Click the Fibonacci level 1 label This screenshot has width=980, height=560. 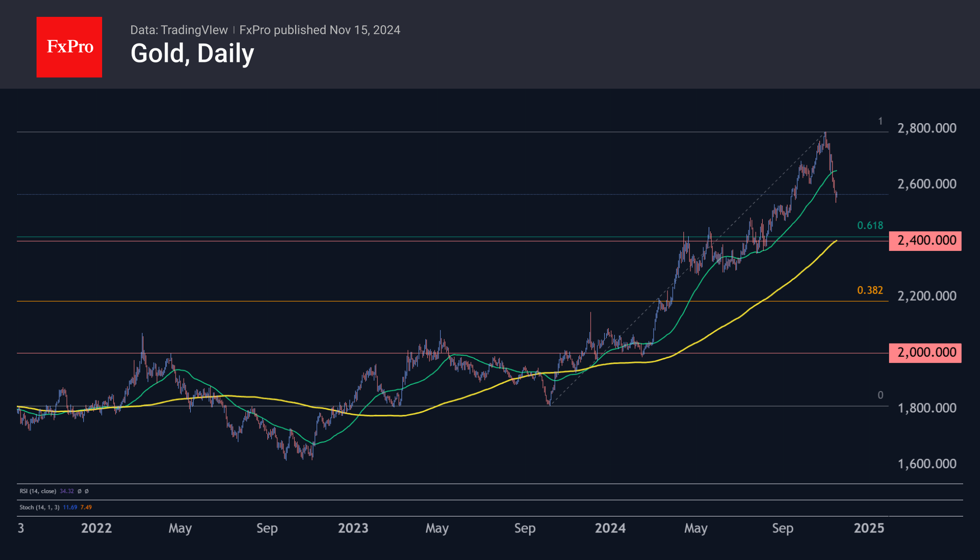coord(880,122)
